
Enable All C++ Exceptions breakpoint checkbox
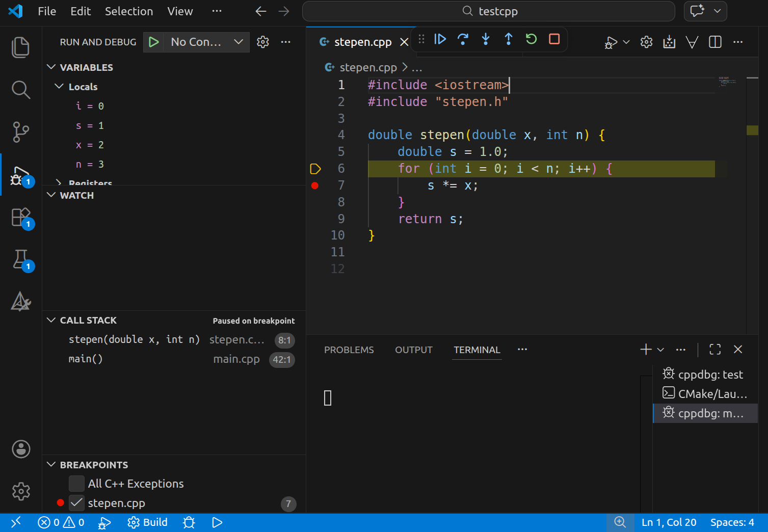click(76, 484)
